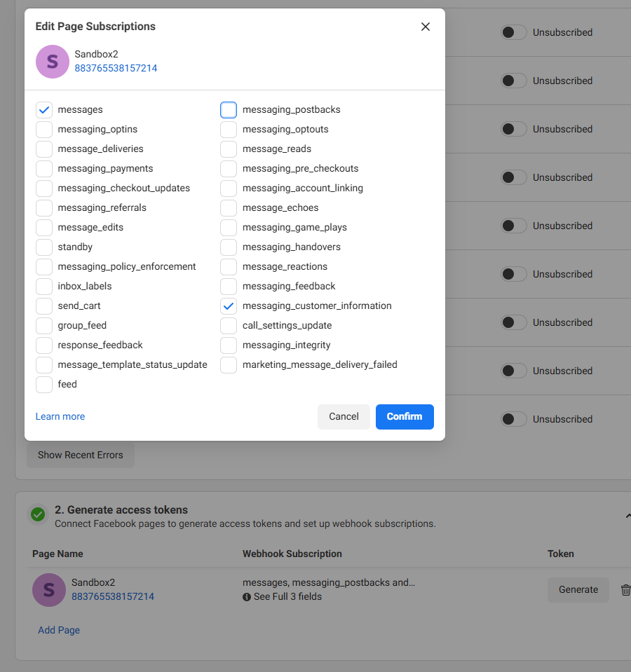The width and height of the screenshot is (631, 672).
Task: Click the Sandbox2 avatar in the dialog header
Action: (53, 62)
